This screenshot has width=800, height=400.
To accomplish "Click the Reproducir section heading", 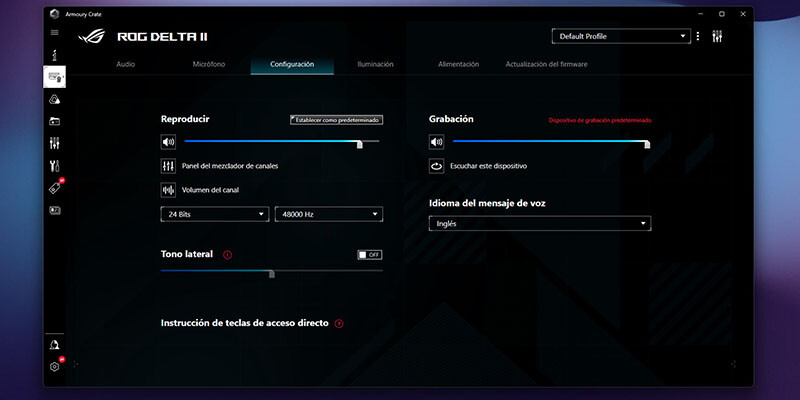I will 185,119.
